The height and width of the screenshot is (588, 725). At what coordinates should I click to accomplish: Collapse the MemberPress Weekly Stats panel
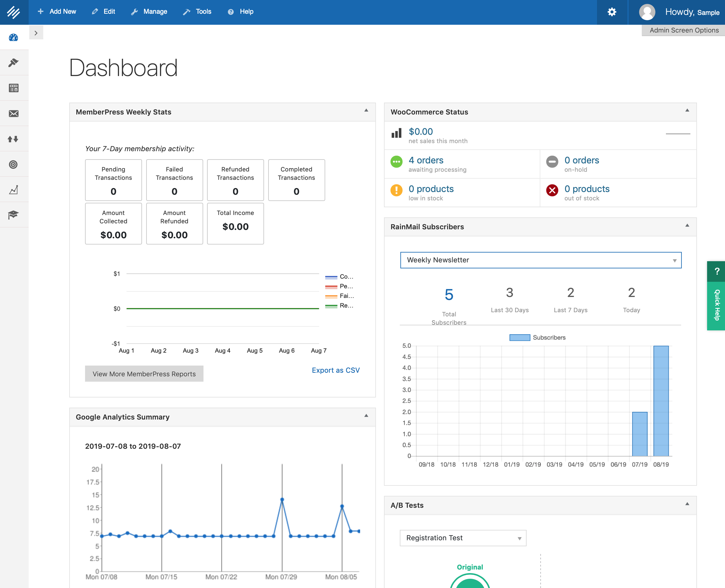tap(366, 110)
